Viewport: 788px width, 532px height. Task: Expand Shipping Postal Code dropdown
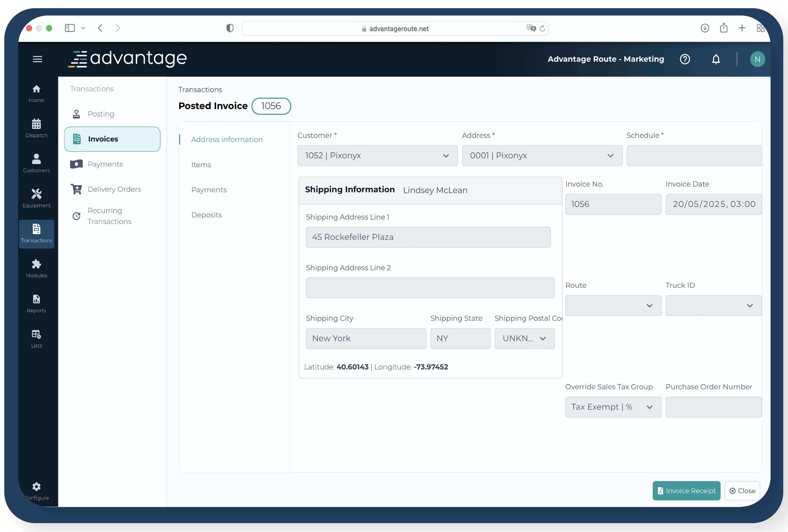coord(524,338)
